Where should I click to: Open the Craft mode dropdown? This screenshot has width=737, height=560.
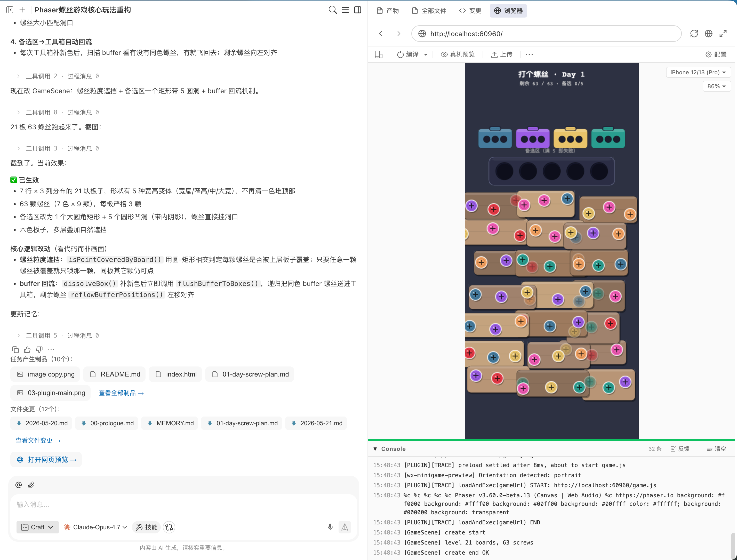point(37,527)
